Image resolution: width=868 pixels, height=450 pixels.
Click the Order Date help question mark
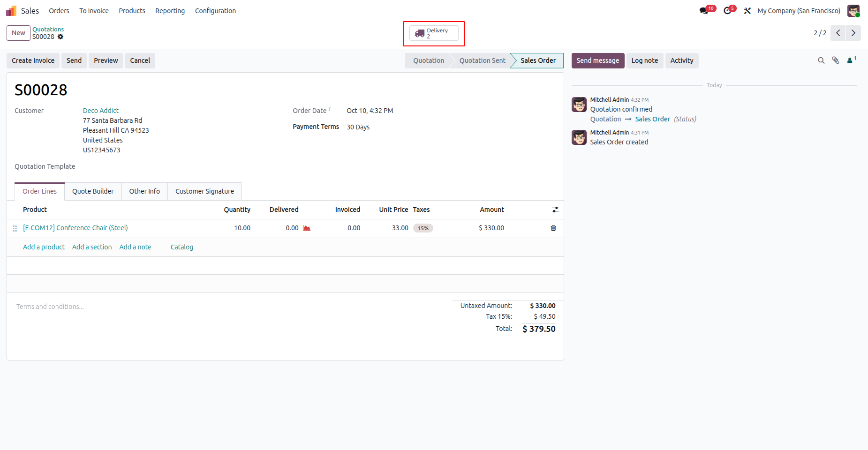click(x=330, y=109)
